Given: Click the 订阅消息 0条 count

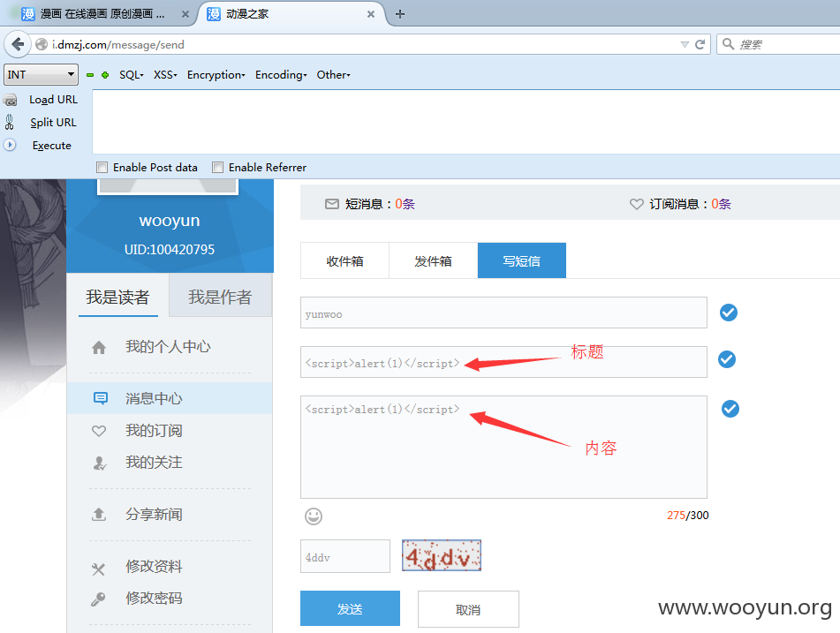Looking at the screenshot, I should (x=721, y=204).
